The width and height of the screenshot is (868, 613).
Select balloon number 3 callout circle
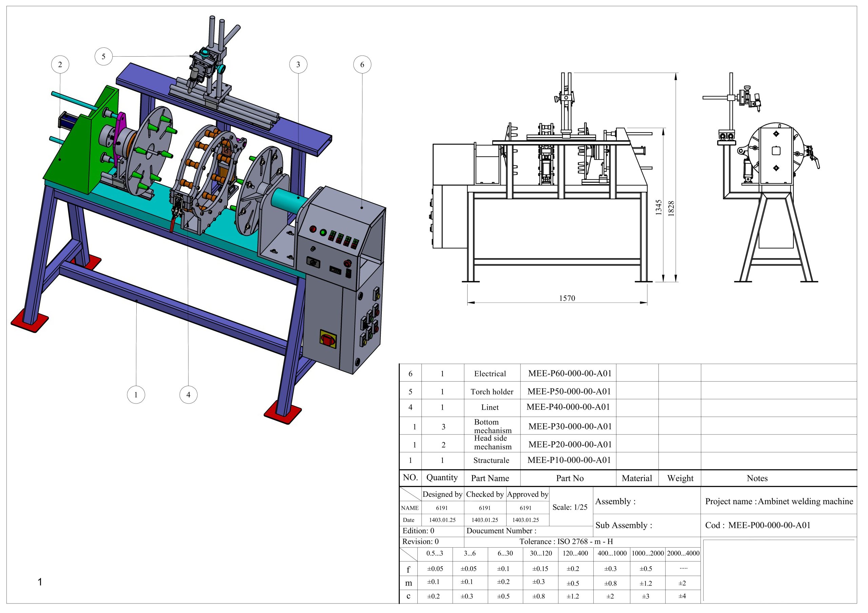pos(298,65)
